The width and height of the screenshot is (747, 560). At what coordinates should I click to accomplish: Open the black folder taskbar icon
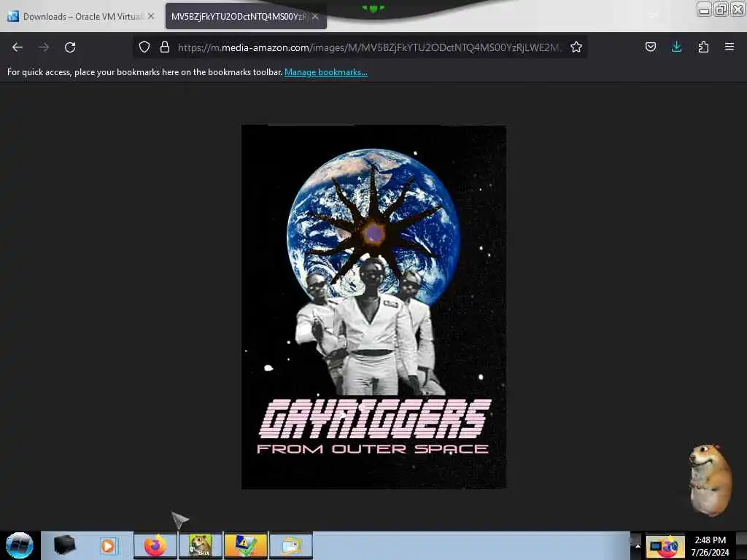point(64,545)
